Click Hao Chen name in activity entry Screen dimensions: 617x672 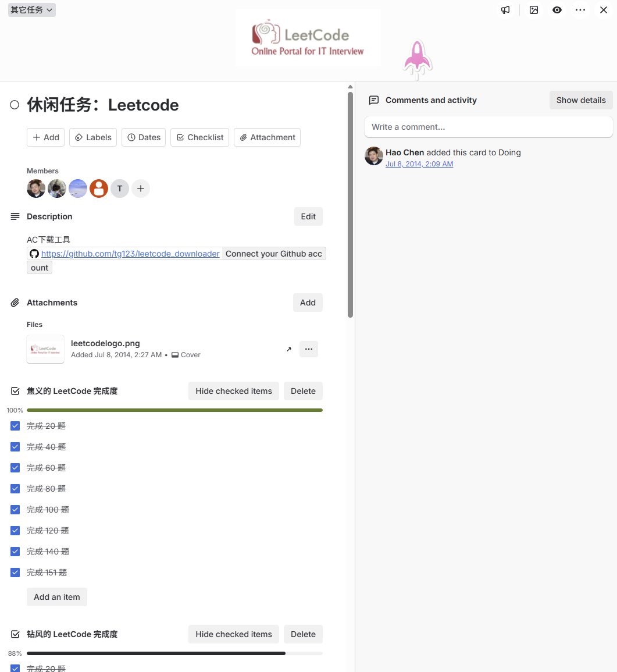pyautogui.click(x=405, y=152)
